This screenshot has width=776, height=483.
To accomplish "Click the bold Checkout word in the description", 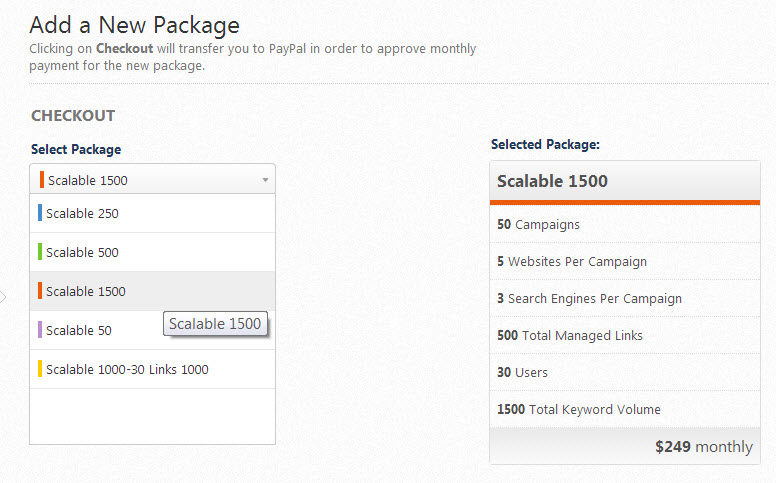I will tap(123, 48).
